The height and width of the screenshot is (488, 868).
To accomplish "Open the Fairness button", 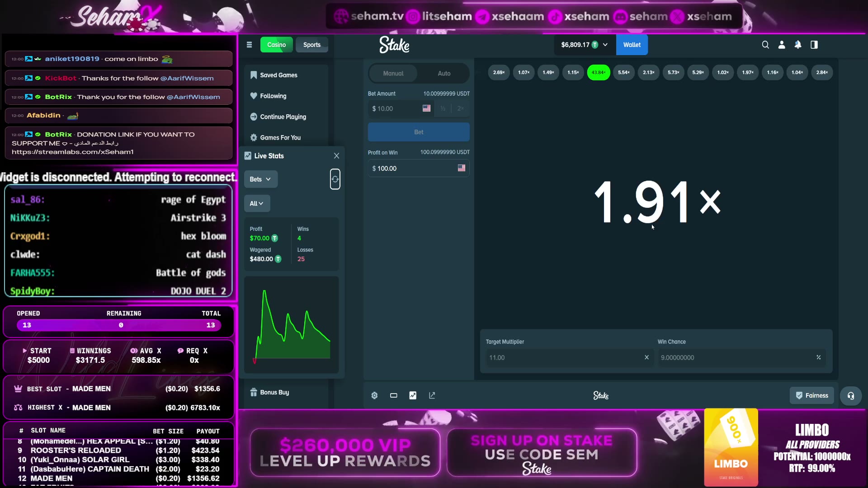I will click(x=812, y=395).
